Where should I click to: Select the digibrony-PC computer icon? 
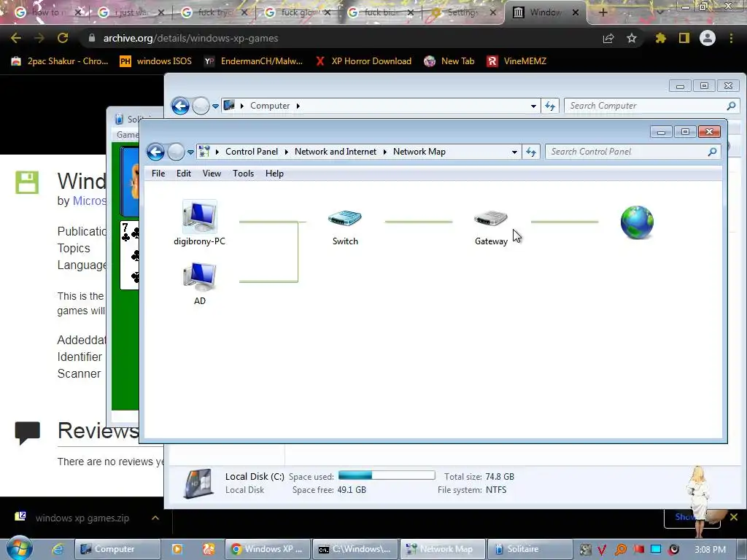click(200, 217)
